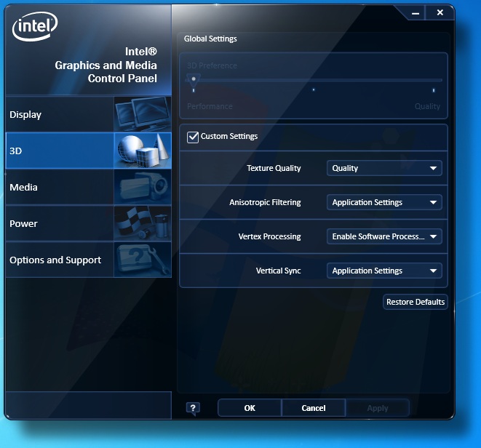Click the checkered flag Power icon
This screenshot has width=481, height=448.
(x=143, y=223)
